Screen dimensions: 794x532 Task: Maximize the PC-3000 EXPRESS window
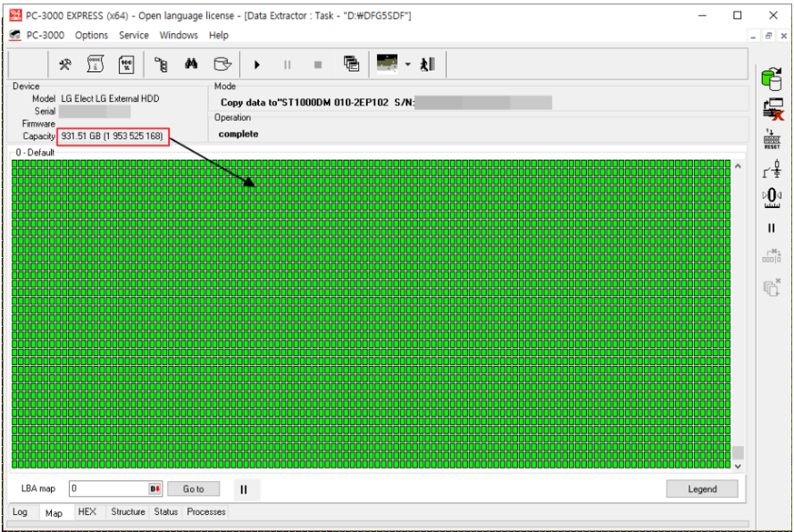[738, 15]
